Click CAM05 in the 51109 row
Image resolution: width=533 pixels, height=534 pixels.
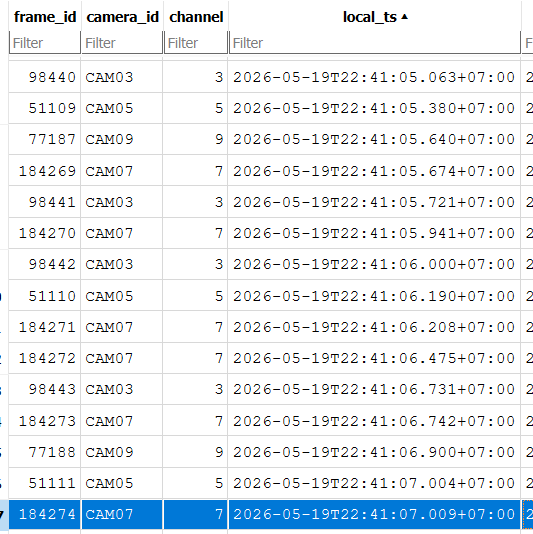109,109
